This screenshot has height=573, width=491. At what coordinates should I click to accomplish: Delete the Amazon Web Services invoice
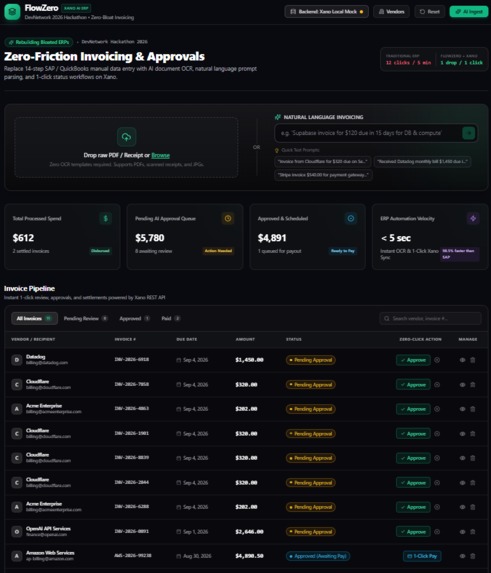(472, 556)
